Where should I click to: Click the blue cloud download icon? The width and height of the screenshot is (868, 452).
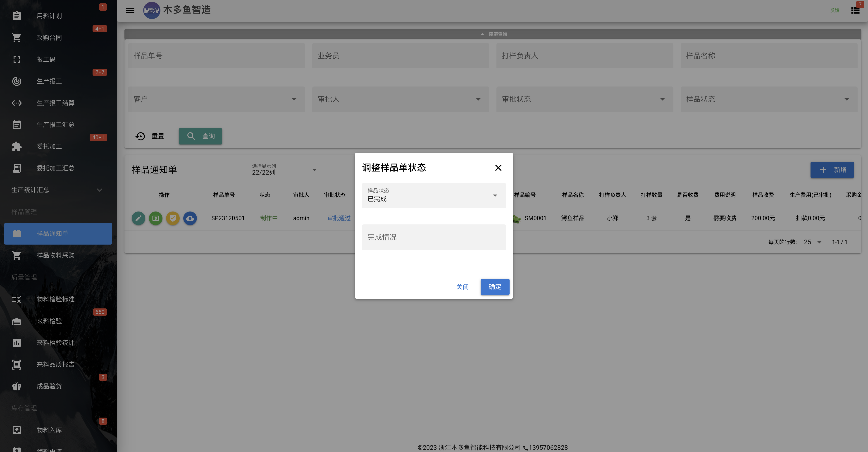[190, 218]
